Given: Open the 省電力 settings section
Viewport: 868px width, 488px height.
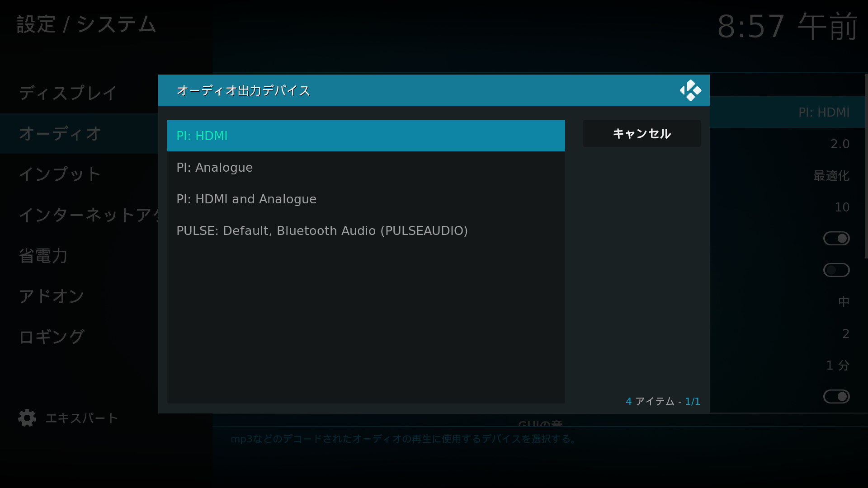Looking at the screenshot, I should (43, 255).
